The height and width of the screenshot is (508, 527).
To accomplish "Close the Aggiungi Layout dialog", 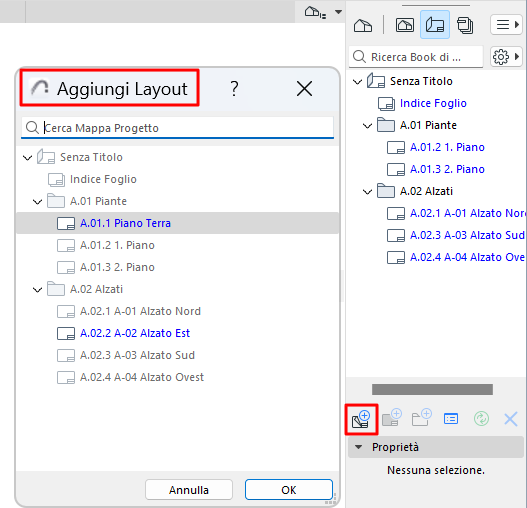I will click(x=304, y=88).
